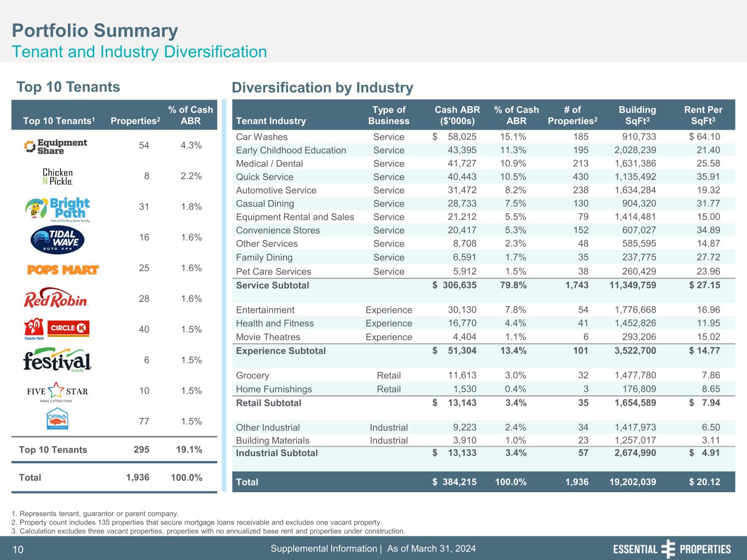Click the Chicken N Pickle logo
The image size is (747, 560).
[57, 176]
